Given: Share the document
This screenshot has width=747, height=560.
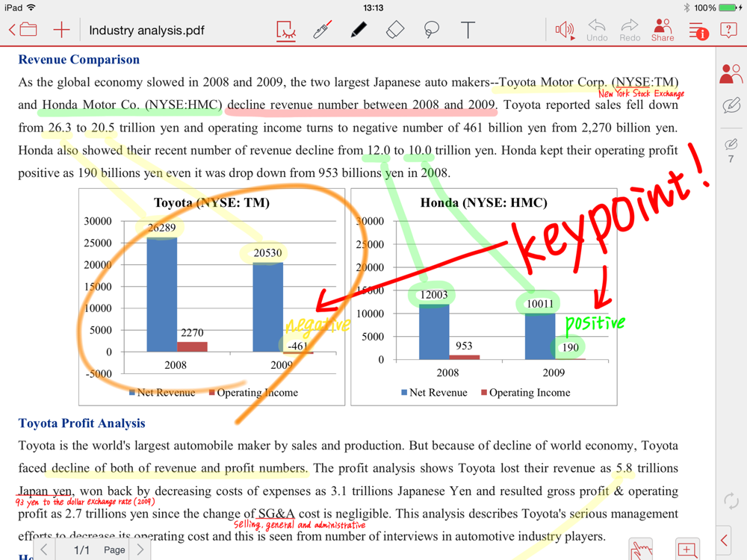Looking at the screenshot, I should 663,31.
